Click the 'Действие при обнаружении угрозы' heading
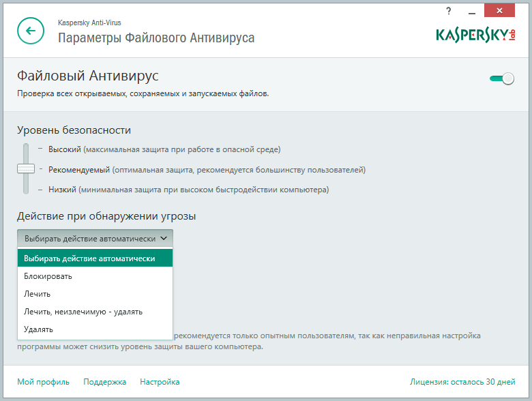This screenshot has width=532, height=401. click(106, 216)
